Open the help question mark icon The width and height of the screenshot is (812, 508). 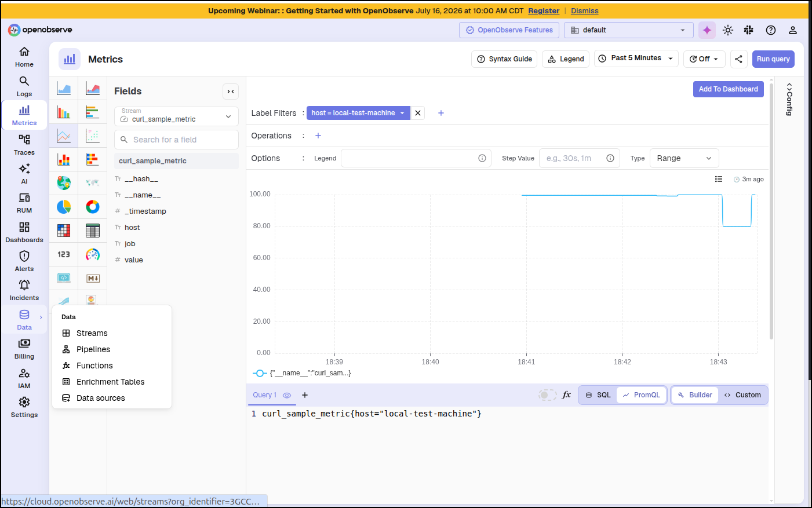tap(771, 30)
